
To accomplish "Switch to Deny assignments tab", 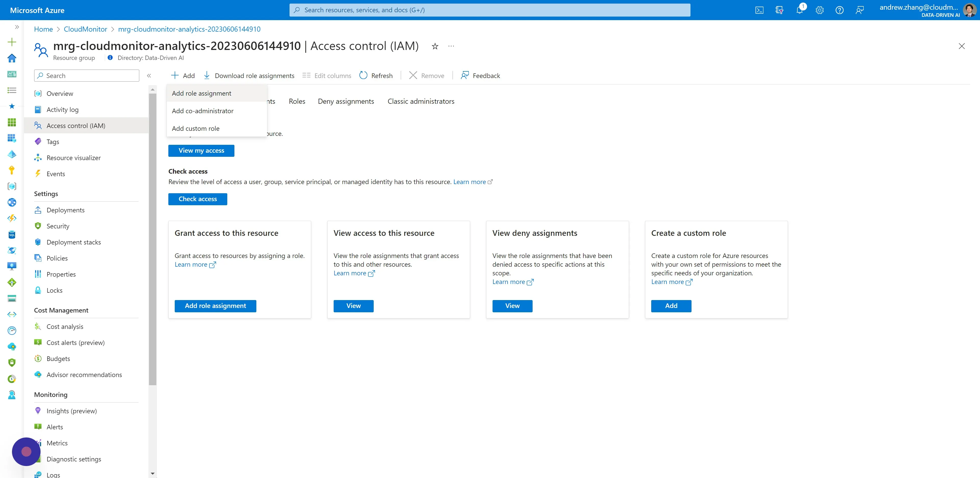I will click(346, 101).
